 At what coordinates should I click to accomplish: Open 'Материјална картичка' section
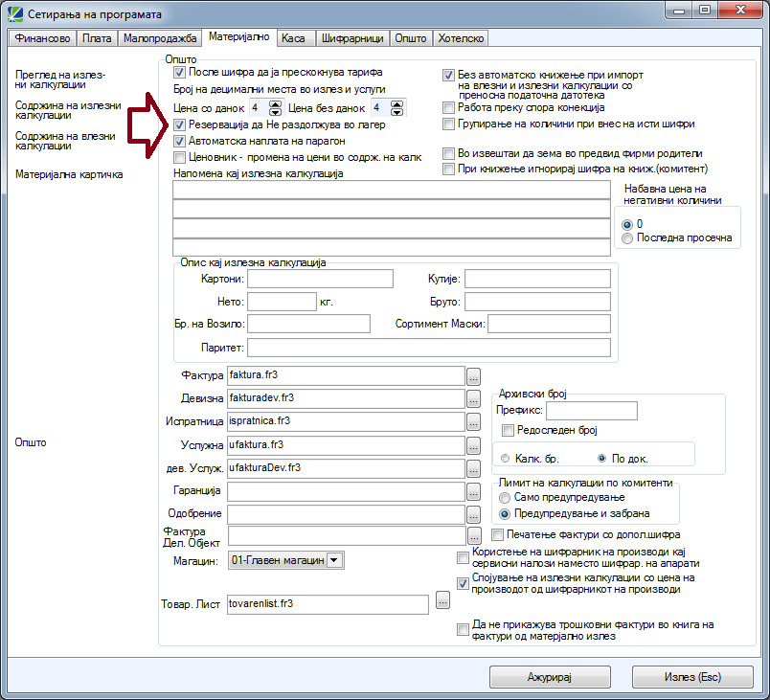tap(69, 174)
